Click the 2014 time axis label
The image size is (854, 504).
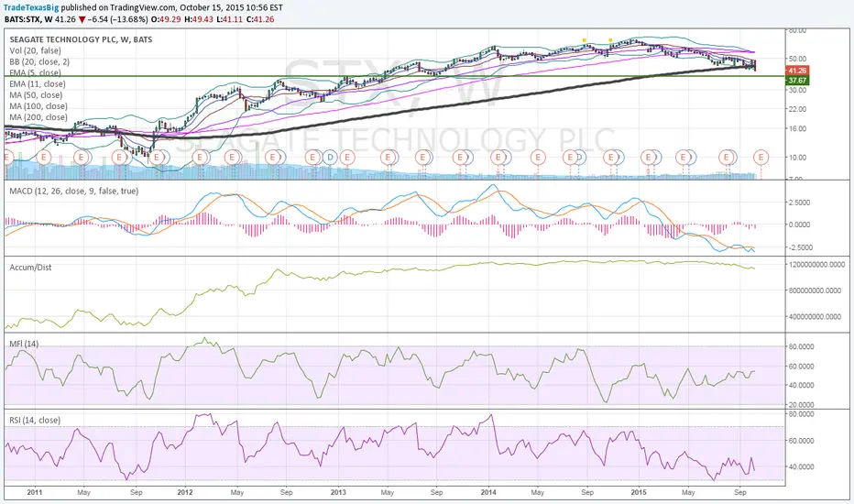click(x=488, y=492)
